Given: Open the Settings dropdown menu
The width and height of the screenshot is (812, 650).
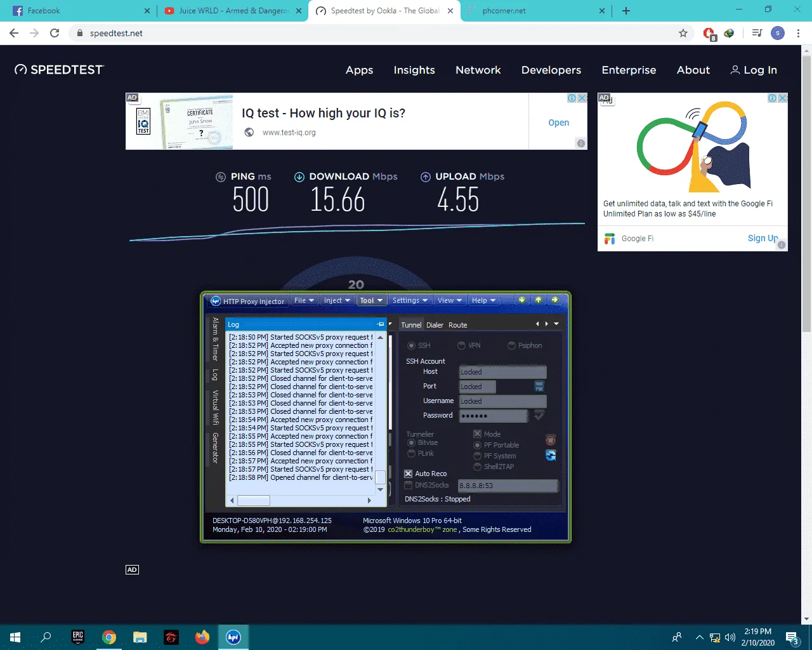Looking at the screenshot, I should [410, 300].
